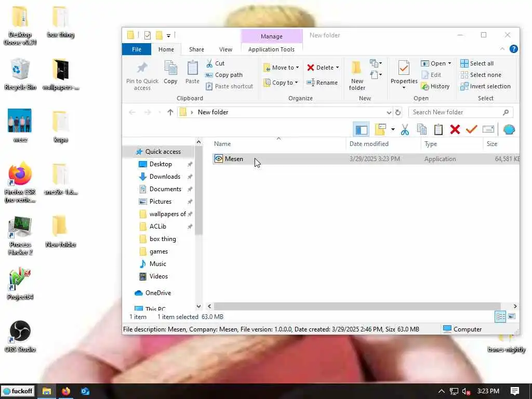Open the new-item toolbar dropdown arrow

pos(393,129)
